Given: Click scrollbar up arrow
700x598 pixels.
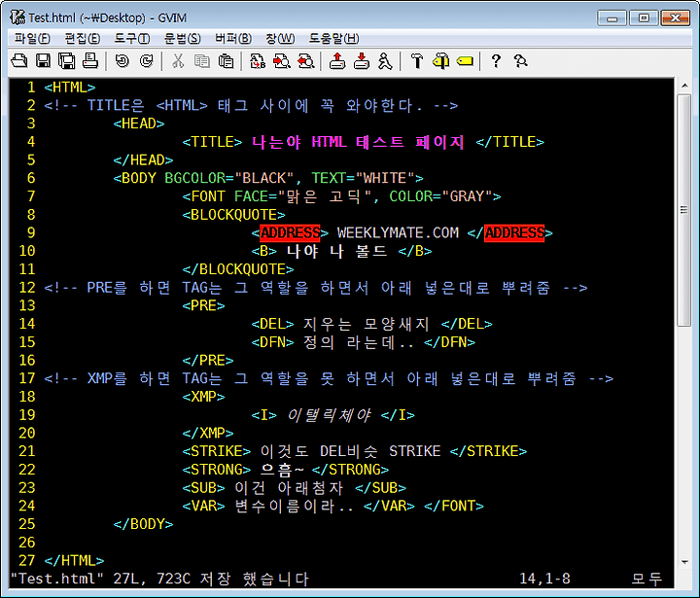Looking at the screenshot, I should point(684,86).
